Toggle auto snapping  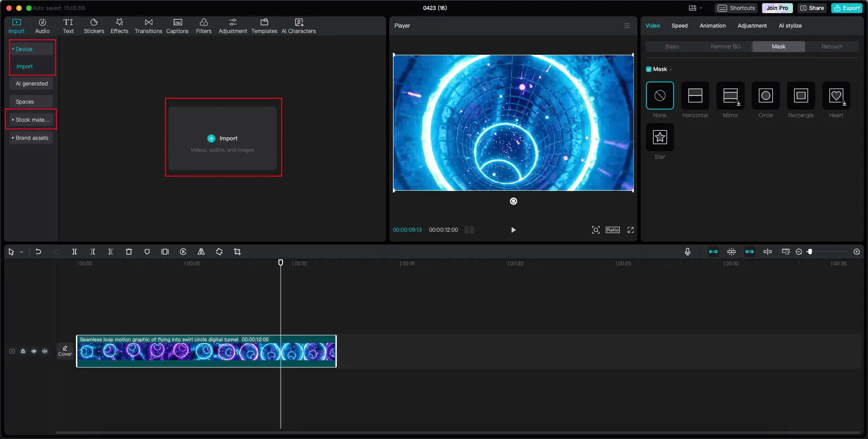click(731, 252)
